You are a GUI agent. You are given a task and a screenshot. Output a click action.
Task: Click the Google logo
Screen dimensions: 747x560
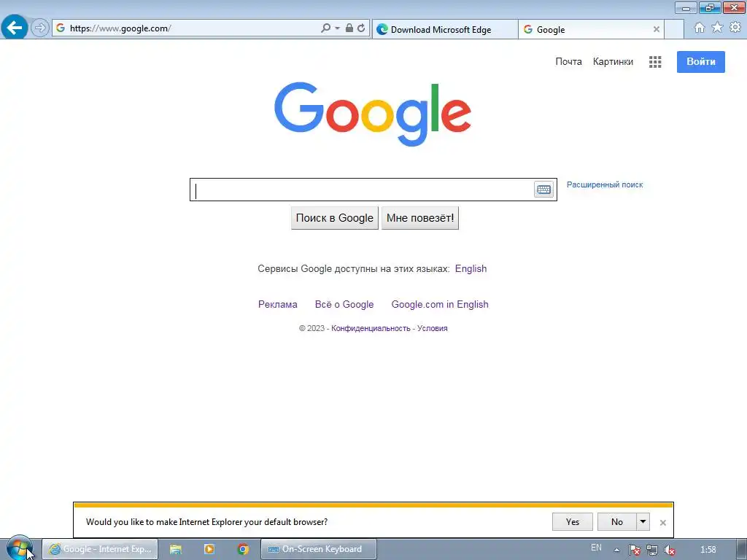(x=373, y=114)
